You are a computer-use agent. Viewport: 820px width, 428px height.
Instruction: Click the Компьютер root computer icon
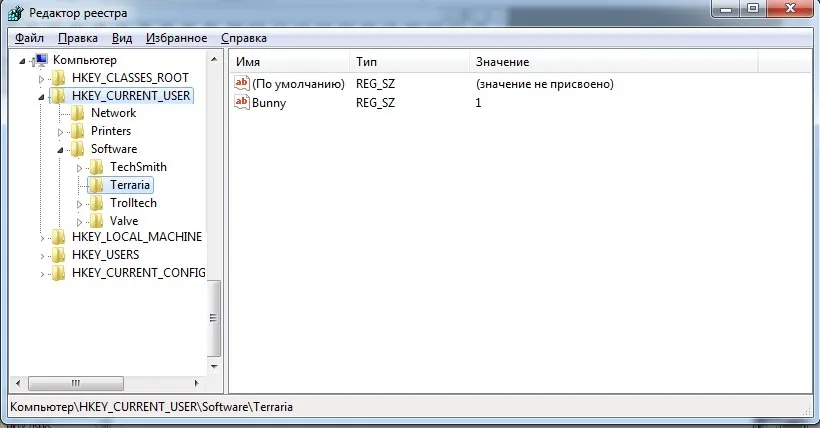(40, 60)
